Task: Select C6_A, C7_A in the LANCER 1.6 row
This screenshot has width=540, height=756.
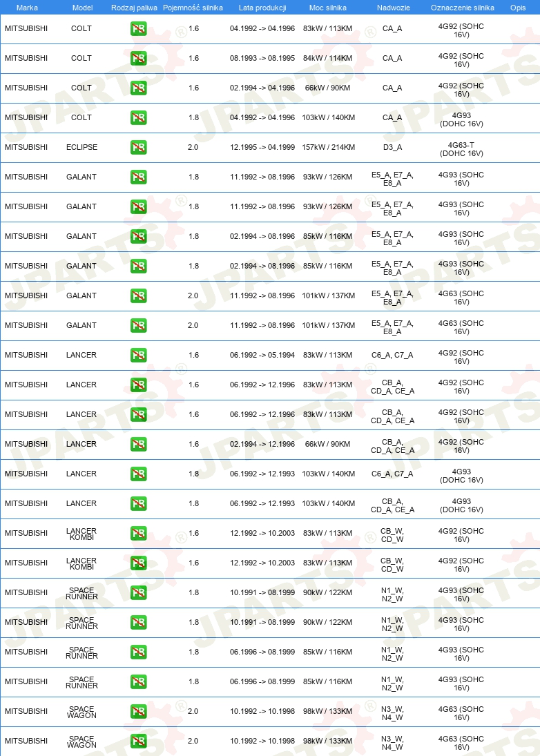Action: coord(392,355)
